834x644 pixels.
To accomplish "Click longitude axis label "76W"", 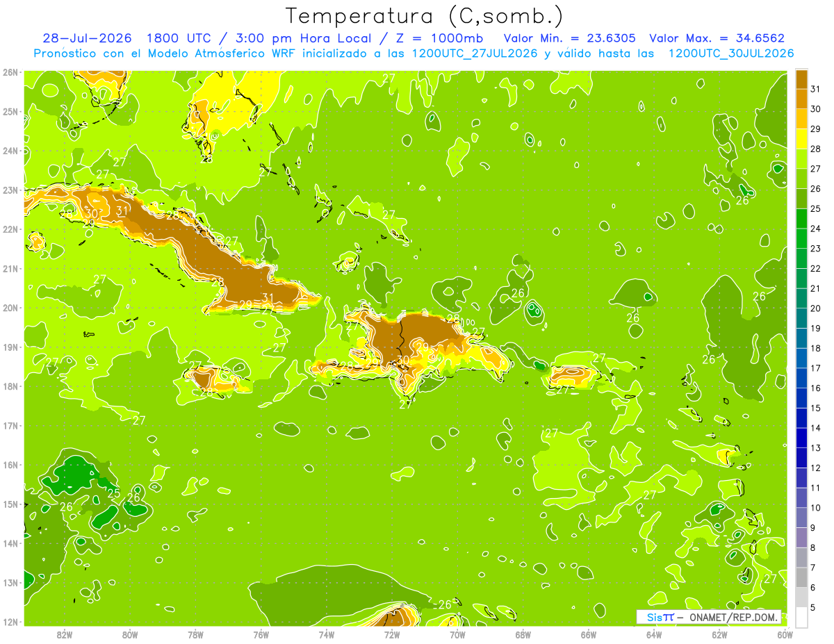I will tap(261, 635).
